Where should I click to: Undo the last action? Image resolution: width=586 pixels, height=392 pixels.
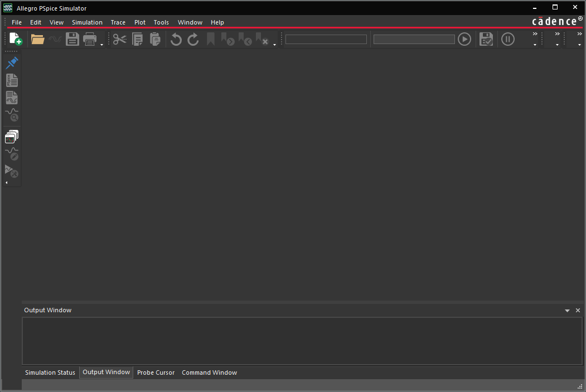point(176,39)
